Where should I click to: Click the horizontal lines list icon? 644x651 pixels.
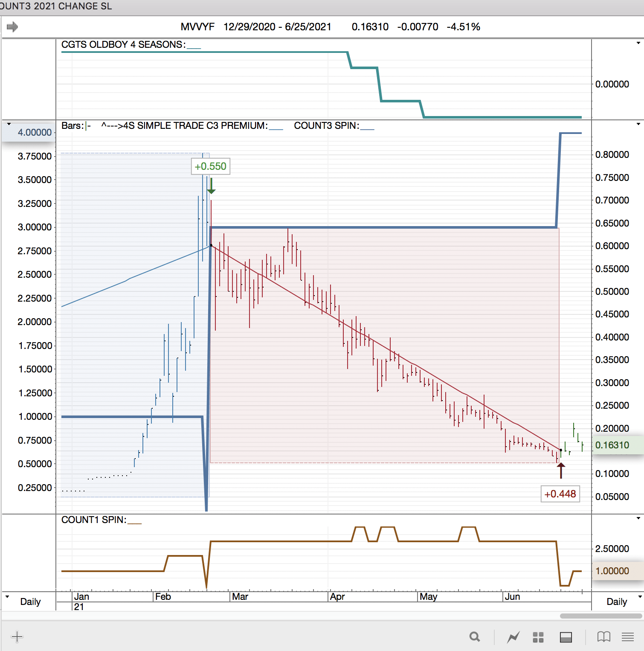click(627, 637)
